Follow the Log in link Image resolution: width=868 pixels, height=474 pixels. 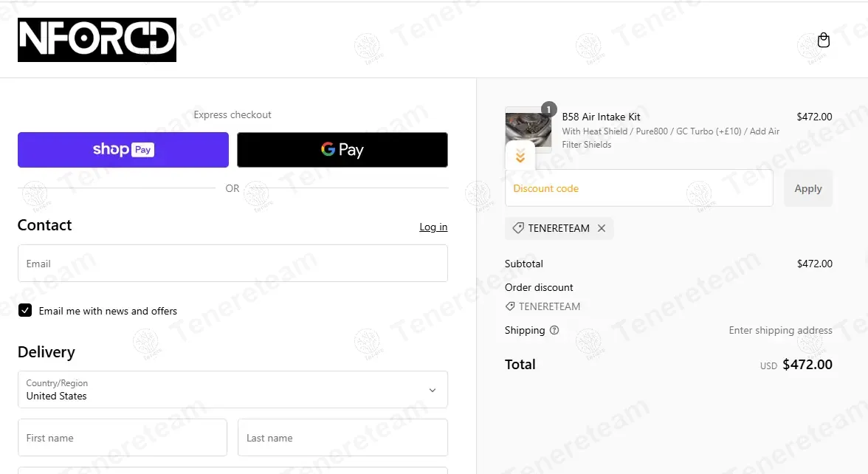pyautogui.click(x=433, y=227)
